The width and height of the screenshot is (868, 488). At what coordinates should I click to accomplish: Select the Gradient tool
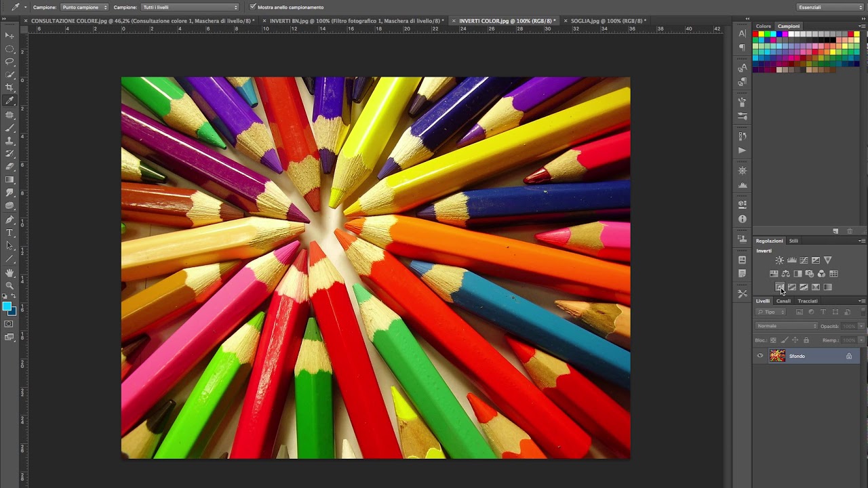point(9,180)
